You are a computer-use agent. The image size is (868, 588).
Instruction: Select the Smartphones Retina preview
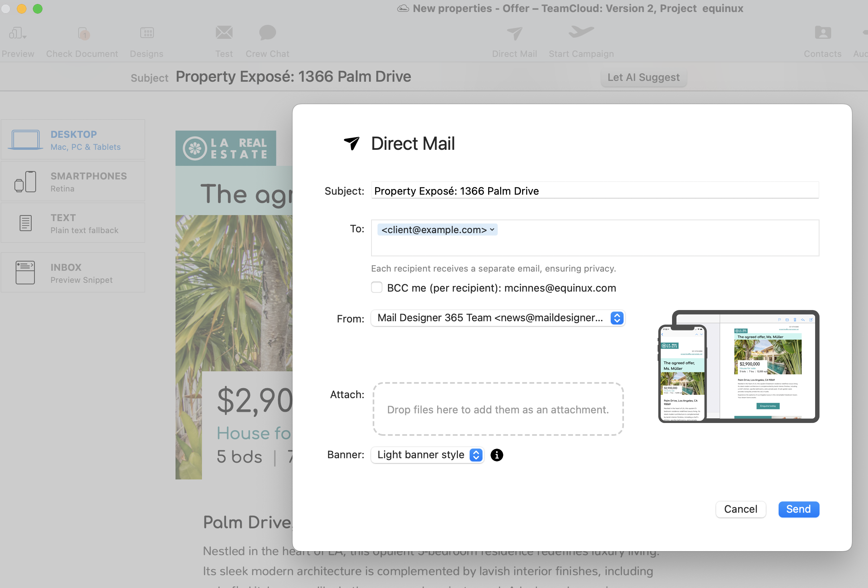point(73,181)
